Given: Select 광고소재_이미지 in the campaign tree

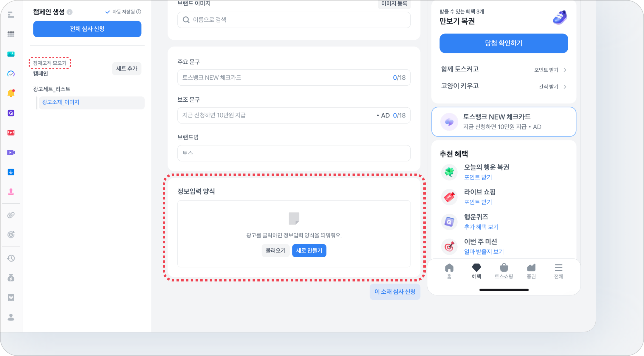Looking at the screenshot, I should tap(61, 102).
